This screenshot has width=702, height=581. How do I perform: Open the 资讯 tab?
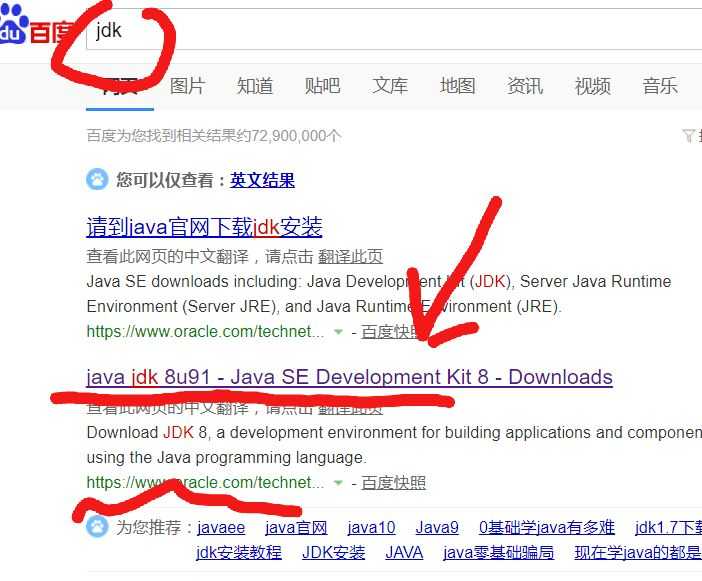525,85
